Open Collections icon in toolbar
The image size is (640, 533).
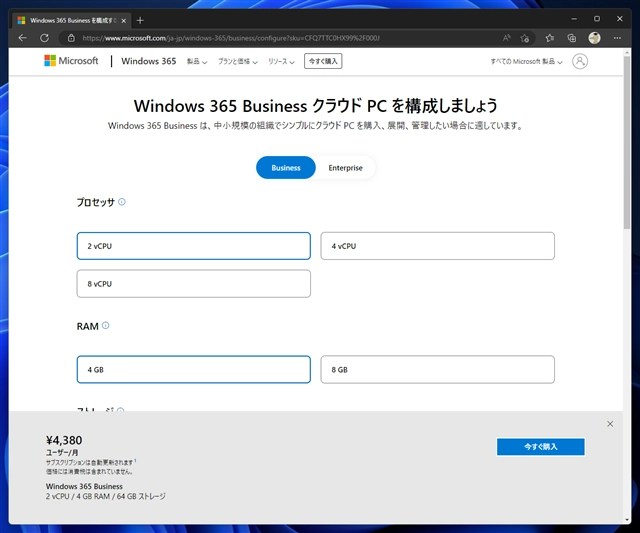click(x=571, y=38)
